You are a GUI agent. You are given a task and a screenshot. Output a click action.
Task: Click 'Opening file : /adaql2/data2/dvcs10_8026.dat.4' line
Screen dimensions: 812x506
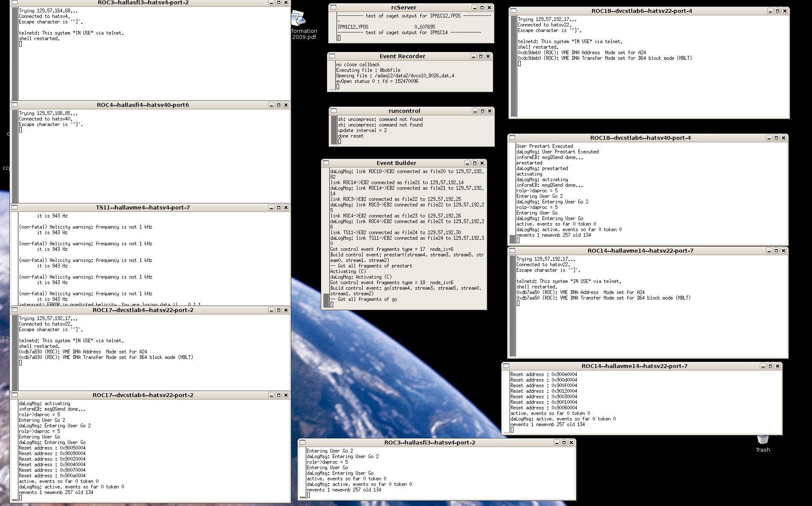point(395,76)
